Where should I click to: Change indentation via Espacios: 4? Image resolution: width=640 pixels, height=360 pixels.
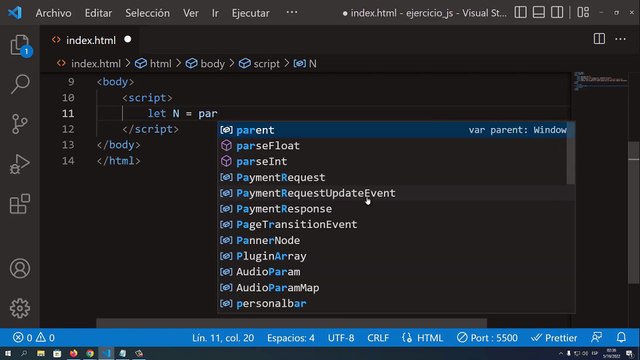coord(291,338)
